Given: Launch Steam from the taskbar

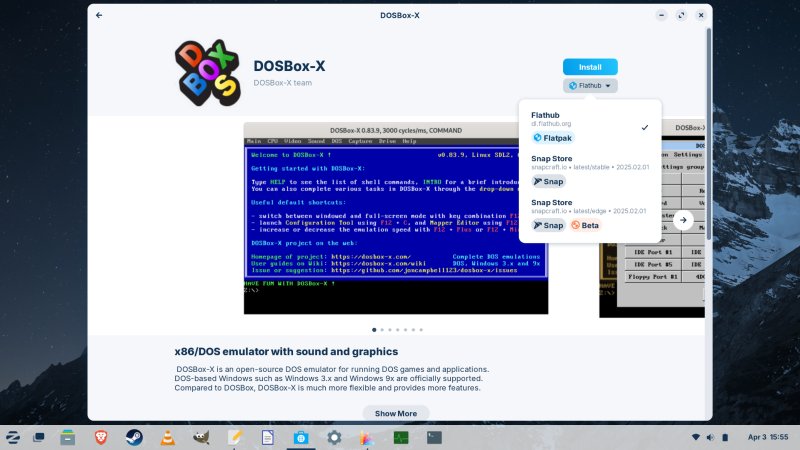Looking at the screenshot, I should coord(134,437).
